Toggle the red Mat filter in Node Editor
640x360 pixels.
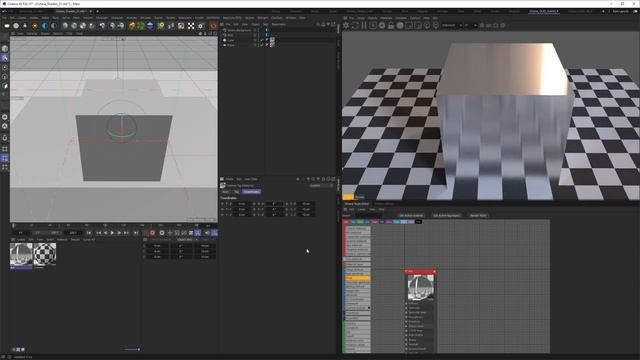pos(346,222)
